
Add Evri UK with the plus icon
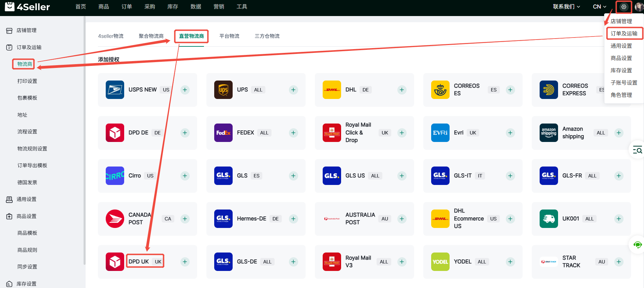[x=510, y=133]
